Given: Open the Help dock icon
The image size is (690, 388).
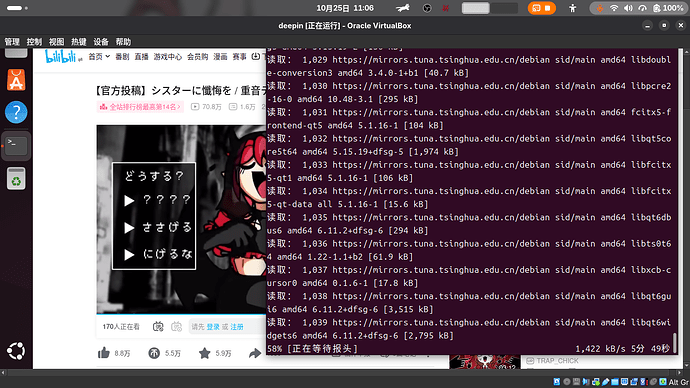Looking at the screenshot, I should coord(16,112).
